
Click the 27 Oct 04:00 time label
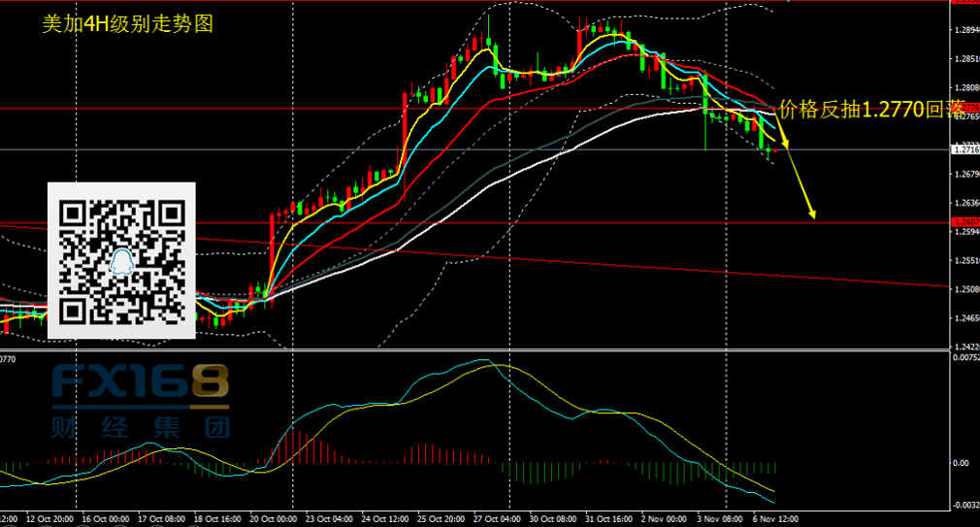(x=497, y=519)
